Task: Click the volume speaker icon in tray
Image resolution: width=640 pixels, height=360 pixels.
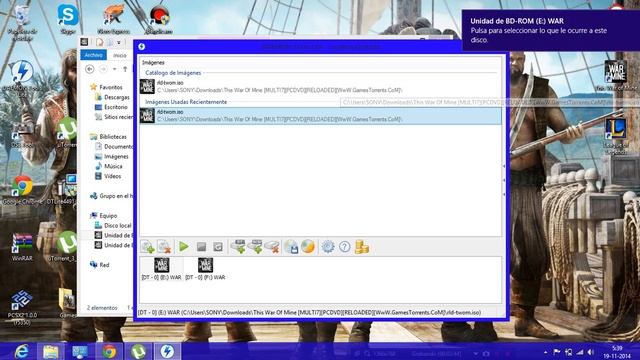Action: click(591, 352)
